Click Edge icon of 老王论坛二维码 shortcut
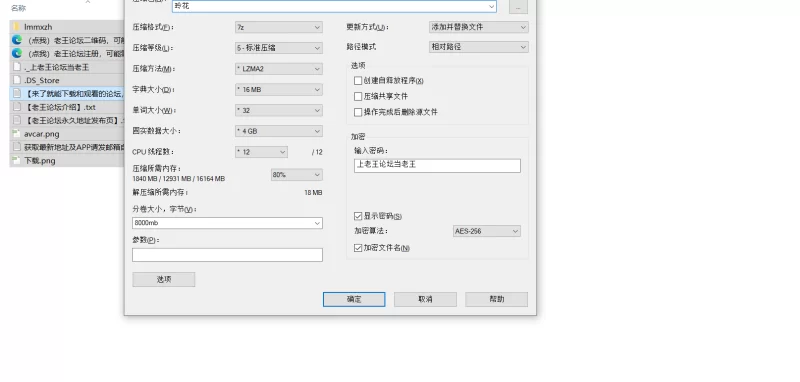 (16, 40)
